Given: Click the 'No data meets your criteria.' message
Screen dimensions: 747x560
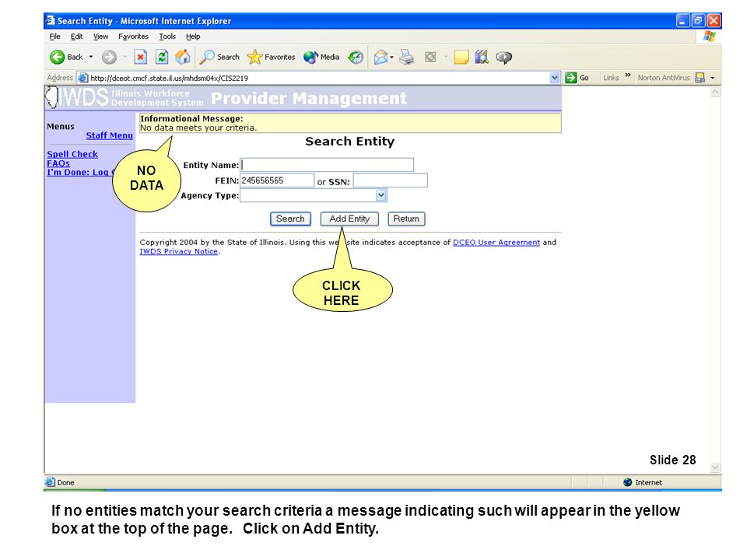Looking at the screenshot, I should point(198,128).
